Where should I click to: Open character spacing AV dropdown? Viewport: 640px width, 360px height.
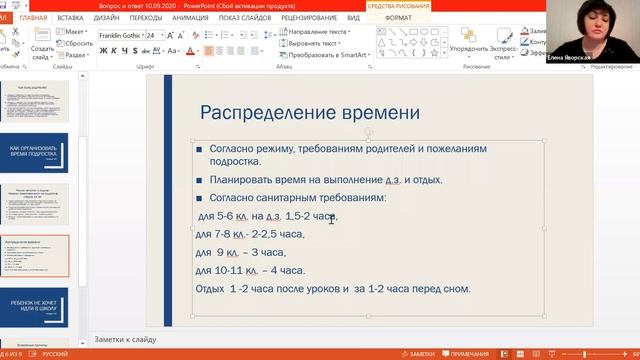158,51
